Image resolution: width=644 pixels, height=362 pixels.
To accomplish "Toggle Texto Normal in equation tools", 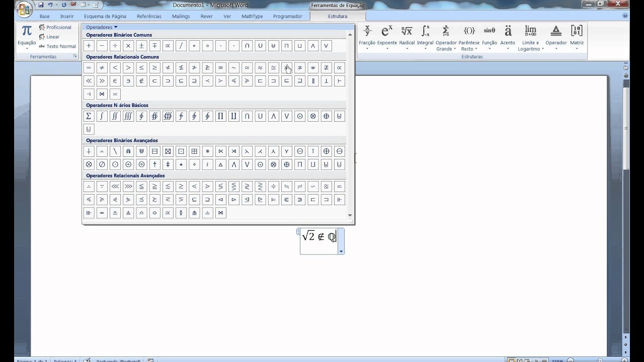I will pyautogui.click(x=57, y=46).
